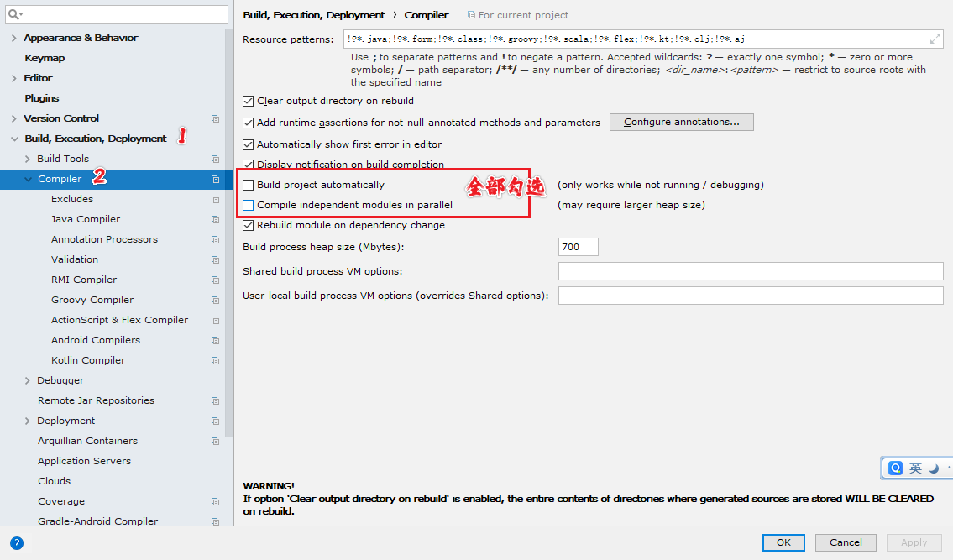This screenshot has width=953, height=560.
Task: Toggle Clear output directory on rebuild
Action: pos(248,101)
